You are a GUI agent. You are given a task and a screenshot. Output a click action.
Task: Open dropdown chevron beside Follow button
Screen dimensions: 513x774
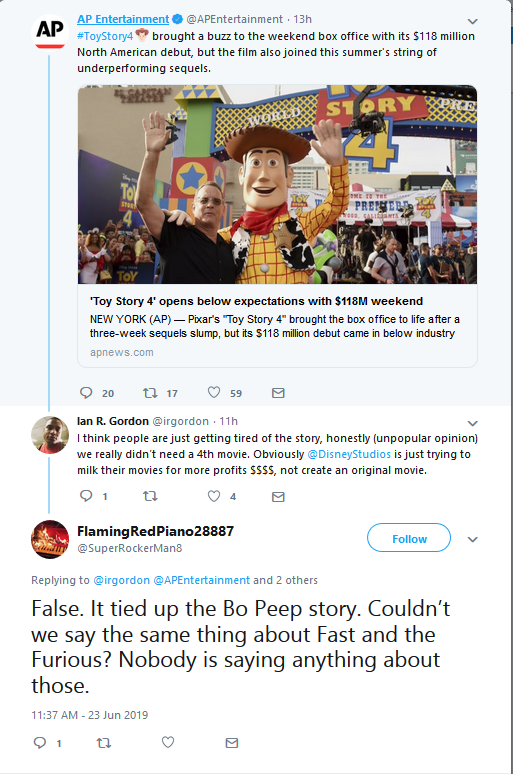473,539
